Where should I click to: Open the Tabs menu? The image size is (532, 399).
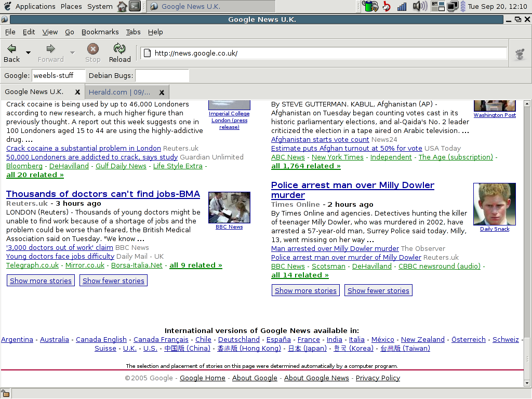point(134,32)
